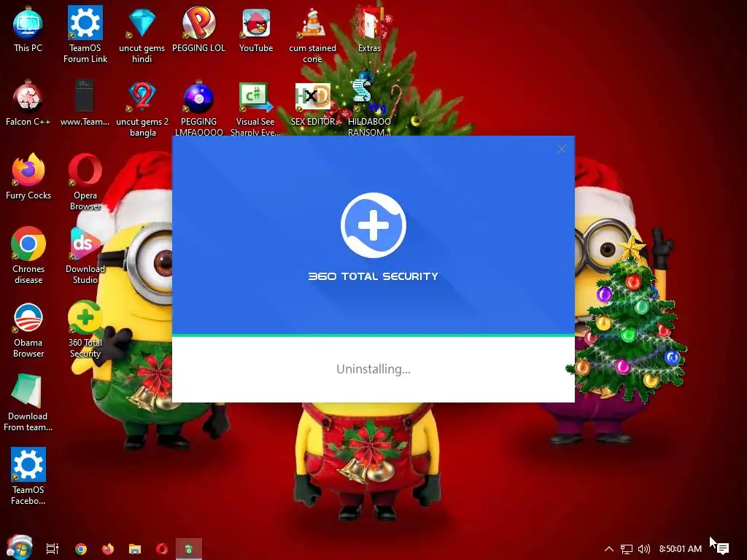This screenshot has width=747, height=560.
Task: Click the Uninstalling... status text
Action: 373,369
